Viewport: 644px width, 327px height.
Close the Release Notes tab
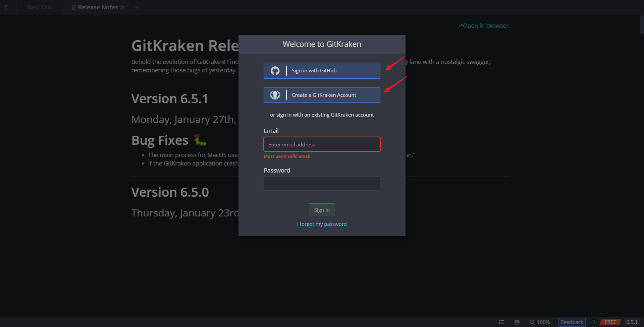(123, 7)
